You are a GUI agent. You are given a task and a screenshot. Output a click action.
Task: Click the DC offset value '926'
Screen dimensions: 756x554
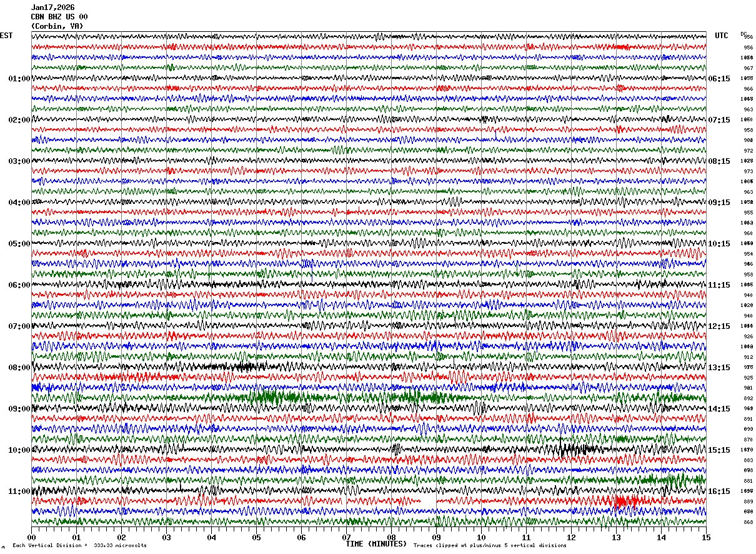point(748,336)
